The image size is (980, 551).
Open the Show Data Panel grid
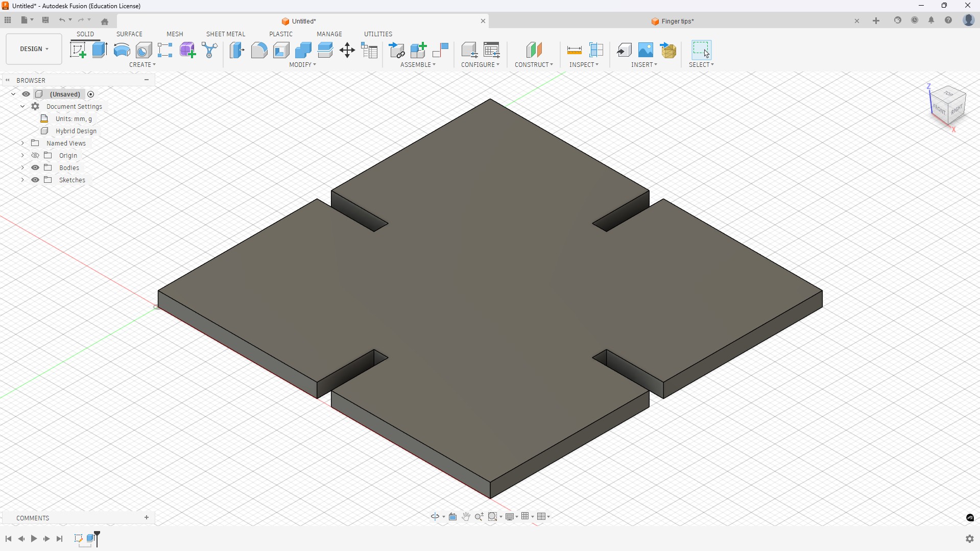[x=8, y=20]
